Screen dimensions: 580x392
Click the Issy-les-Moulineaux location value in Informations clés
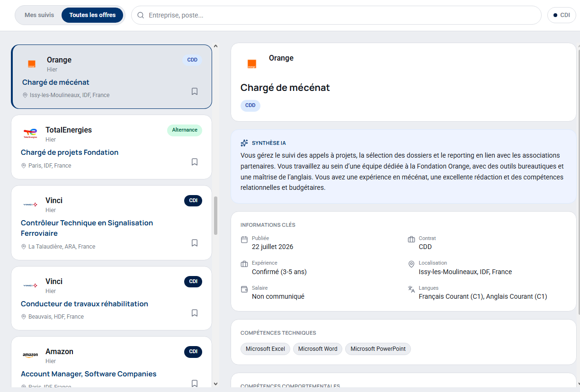click(x=465, y=272)
